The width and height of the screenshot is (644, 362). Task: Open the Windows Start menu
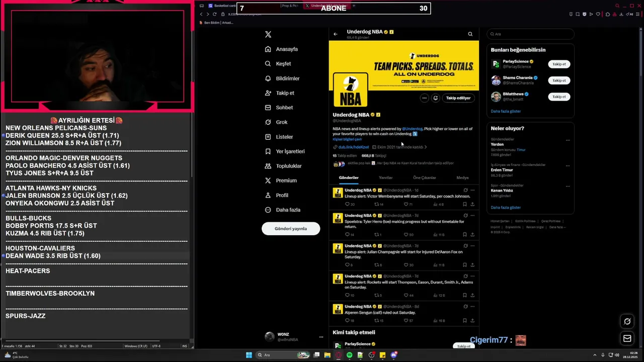pos(249,355)
